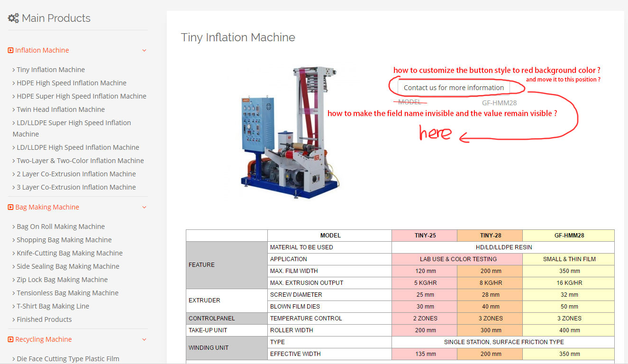
Task: Click the Tiny Inflation Machine page heading
Action: (238, 37)
